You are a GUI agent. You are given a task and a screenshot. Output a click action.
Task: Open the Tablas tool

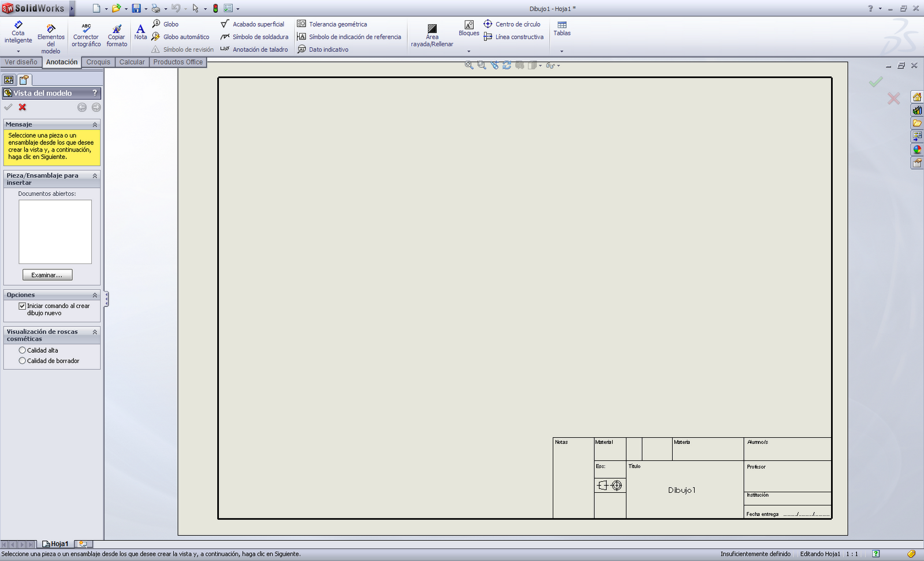pyautogui.click(x=561, y=29)
